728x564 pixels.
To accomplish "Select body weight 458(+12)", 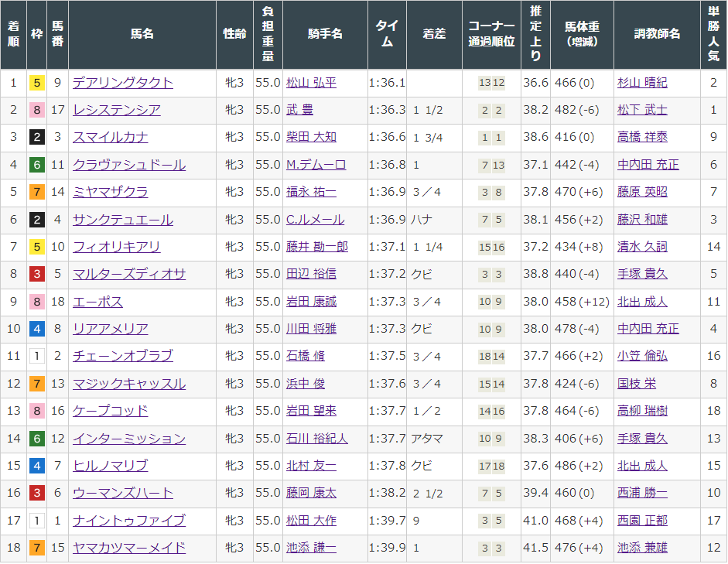I will point(582,302).
